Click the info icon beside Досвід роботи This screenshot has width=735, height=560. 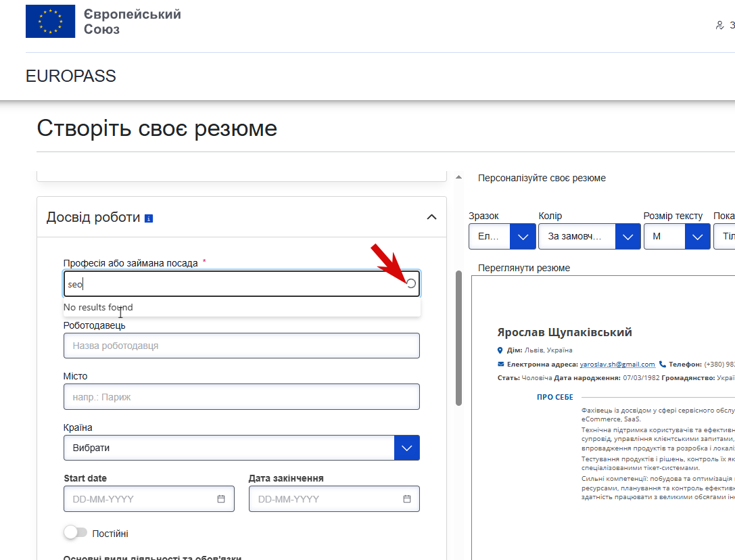[149, 218]
